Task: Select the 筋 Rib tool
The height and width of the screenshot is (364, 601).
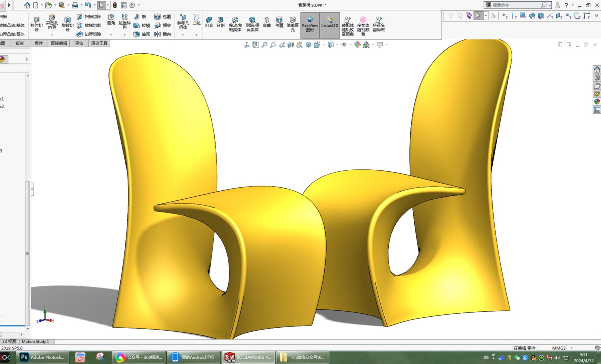Action: [140, 17]
